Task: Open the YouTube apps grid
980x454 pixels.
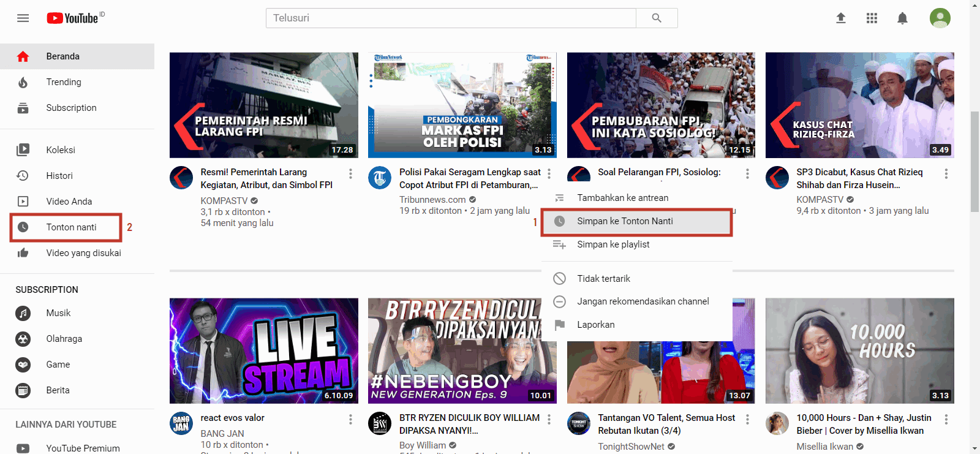Action: [x=872, y=18]
